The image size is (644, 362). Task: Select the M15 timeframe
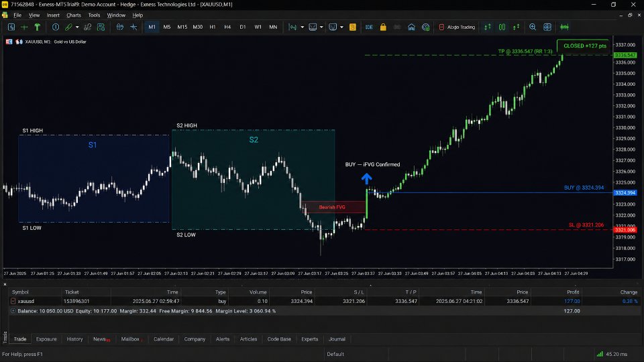point(182,27)
